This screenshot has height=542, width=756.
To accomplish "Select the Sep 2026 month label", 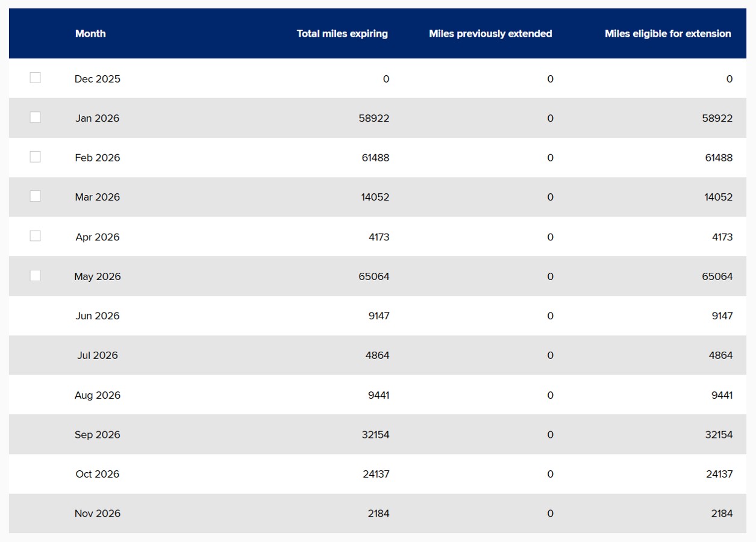I will [98, 435].
